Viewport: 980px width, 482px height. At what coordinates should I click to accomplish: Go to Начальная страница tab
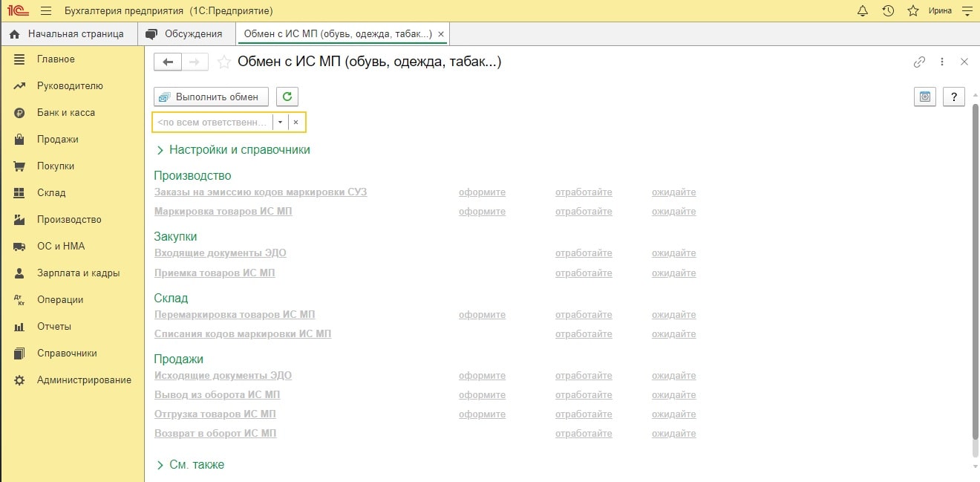[68, 34]
